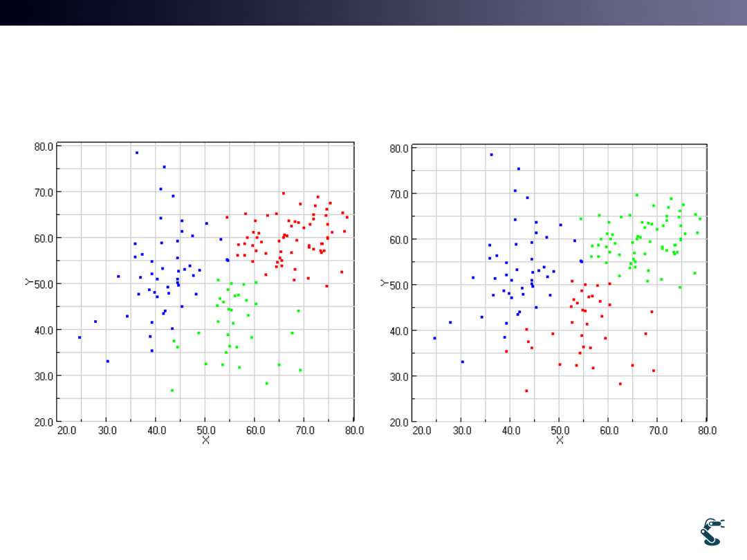Screen dimensions: 747x560
Task: Select the X axis label of right chart
Action: [x=560, y=440]
